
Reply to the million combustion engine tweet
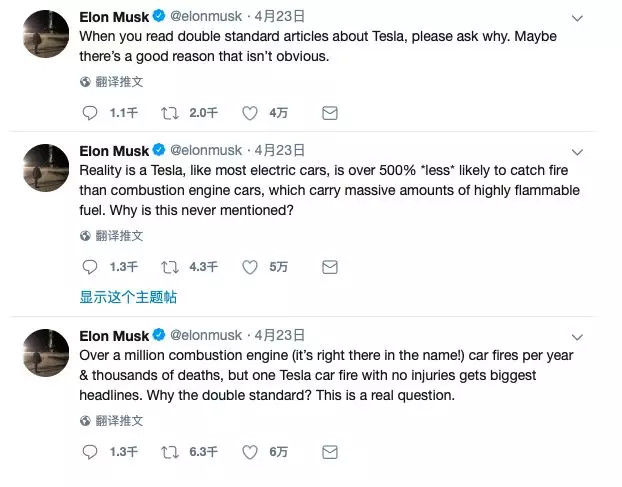click(90, 452)
